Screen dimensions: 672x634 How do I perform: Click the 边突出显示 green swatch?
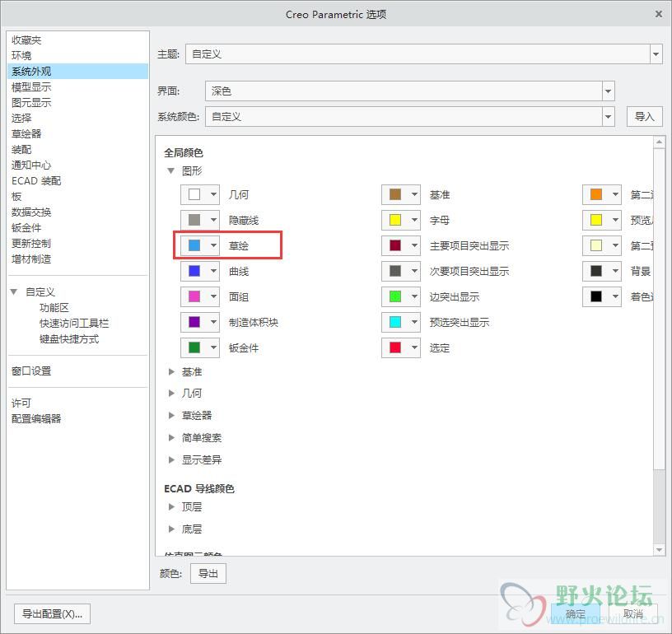[395, 296]
